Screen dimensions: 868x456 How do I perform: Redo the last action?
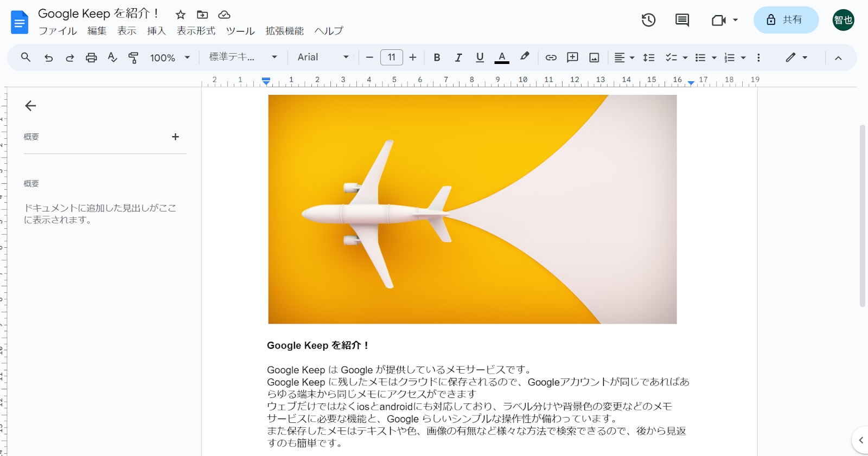click(70, 57)
